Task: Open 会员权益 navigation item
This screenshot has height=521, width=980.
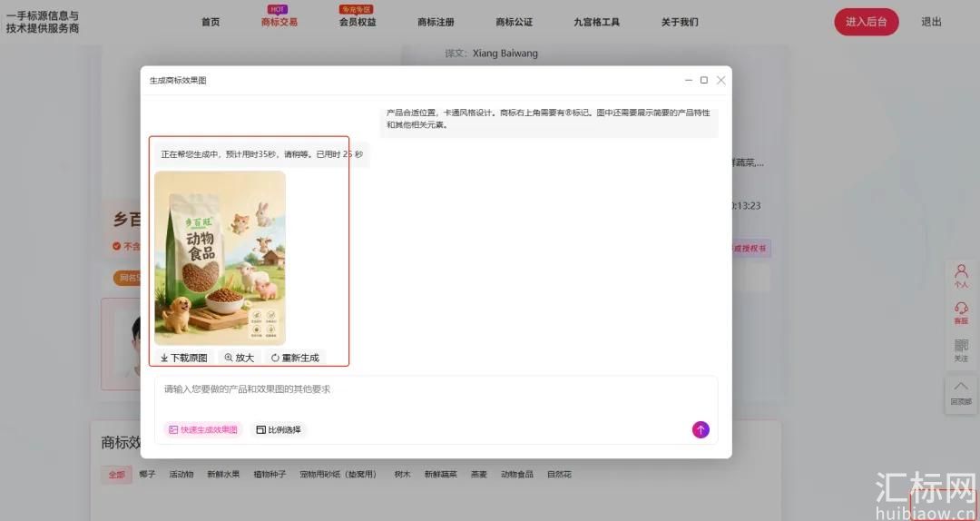Action: (358, 22)
